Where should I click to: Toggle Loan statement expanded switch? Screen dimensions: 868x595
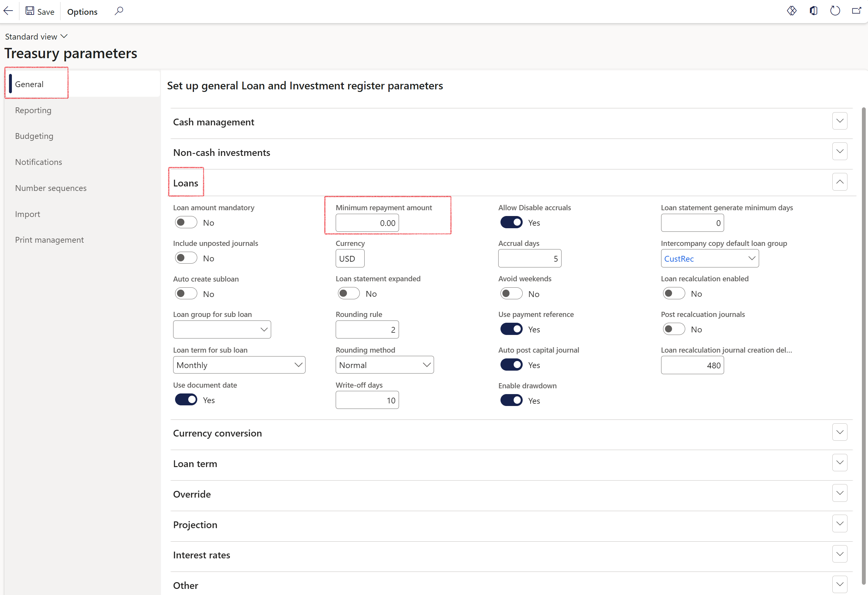pyautogui.click(x=349, y=293)
